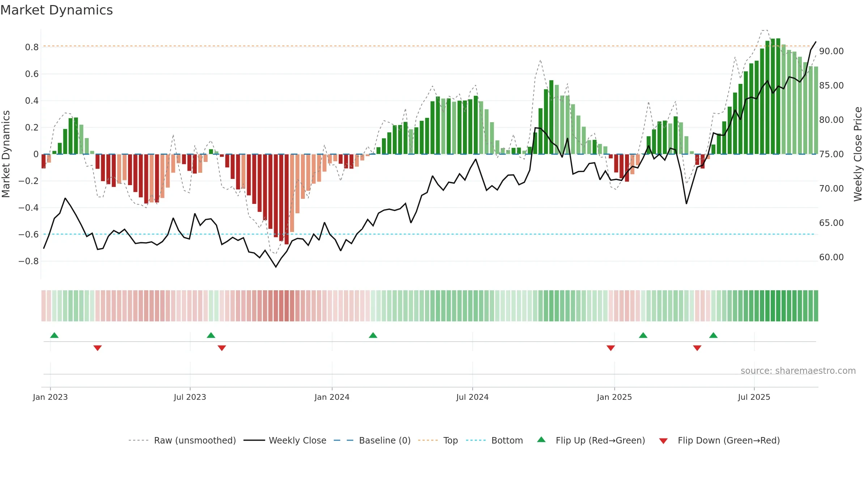This screenshot has height=488, width=868.
Task: Toggle the Baseline (0) legend entry
Action: point(372,440)
